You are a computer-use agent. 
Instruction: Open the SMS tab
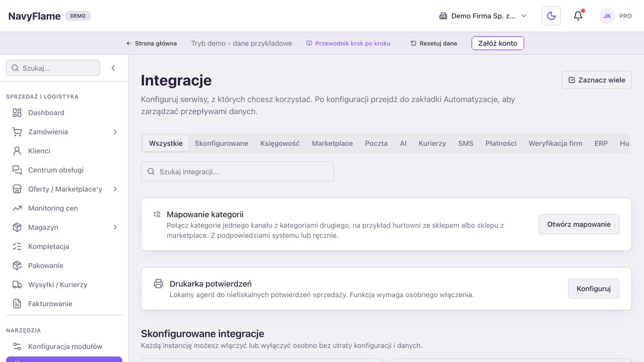(x=466, y=143)
